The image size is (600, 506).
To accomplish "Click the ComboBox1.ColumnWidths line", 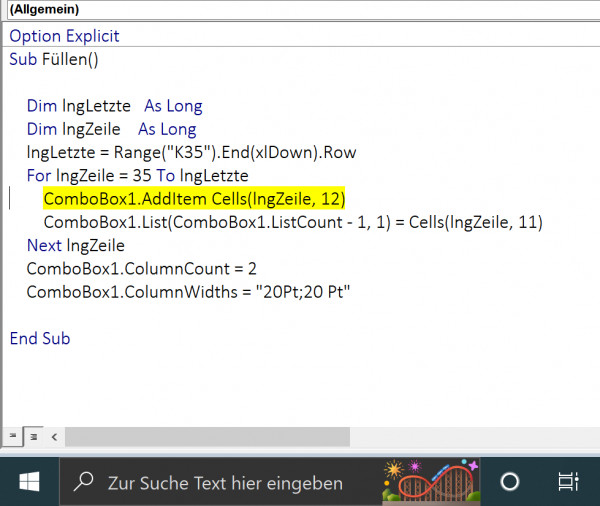I will pyautogui.click(x=188, y=292).
